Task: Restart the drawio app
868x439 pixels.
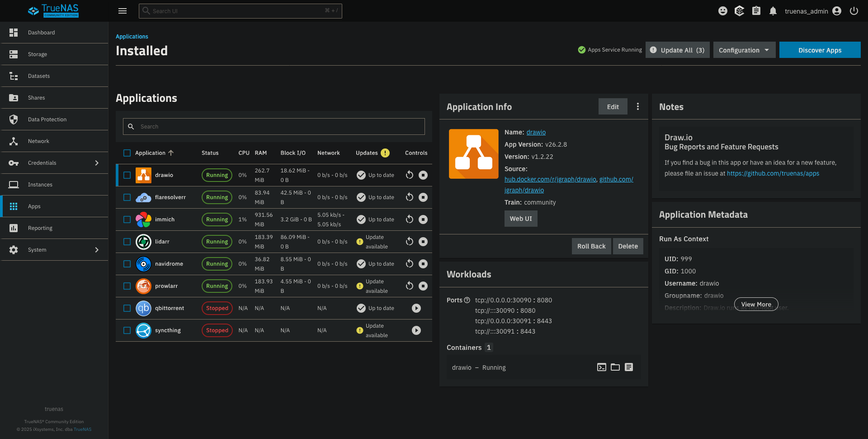Action: [x=410, y=175]
